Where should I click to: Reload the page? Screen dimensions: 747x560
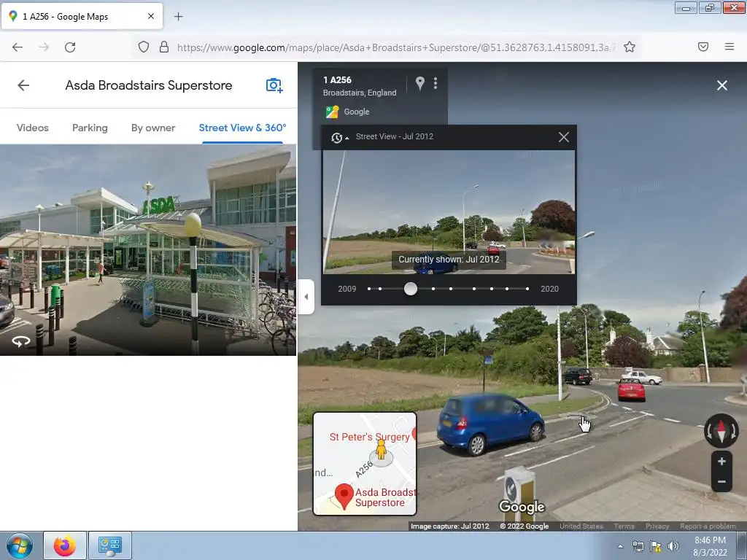(70, 47)
